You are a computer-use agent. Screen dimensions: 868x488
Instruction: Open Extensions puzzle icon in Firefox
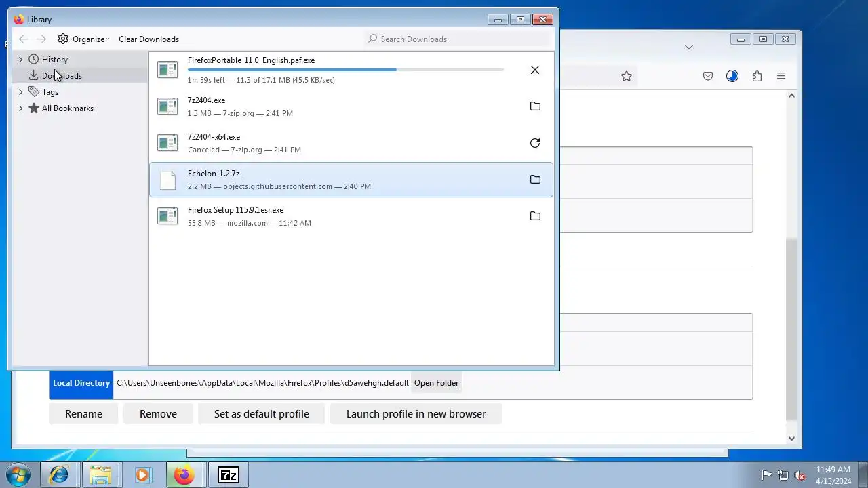pos(757,77)
